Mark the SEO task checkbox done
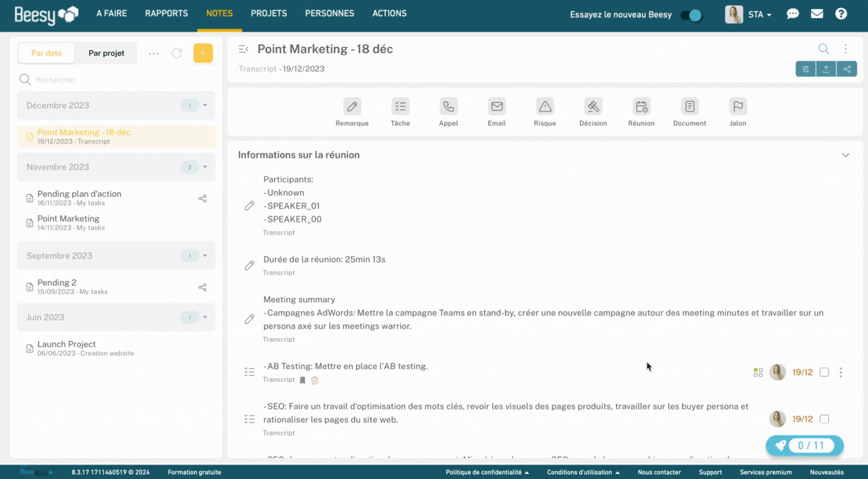Screen dimensions: 868x479 click(824, 419)
